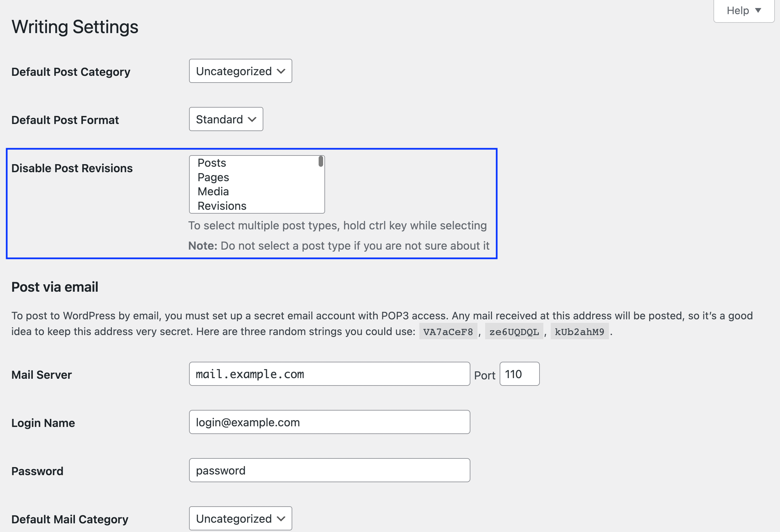
Task: Select Posts in the Disable Post Revisions list
Action: coord(212,163)
